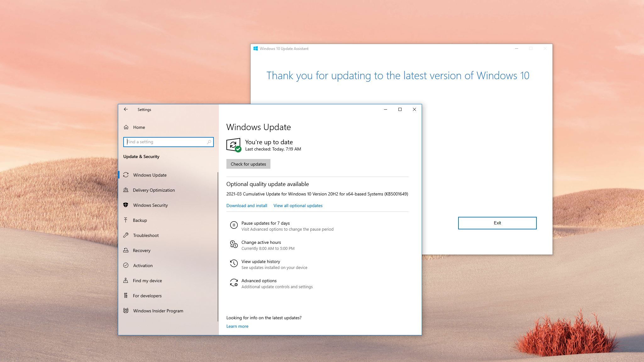The height and width of the screenshot is (362, 644).
Task: Open Windows Insider Program settings
Action: (158, 311)
